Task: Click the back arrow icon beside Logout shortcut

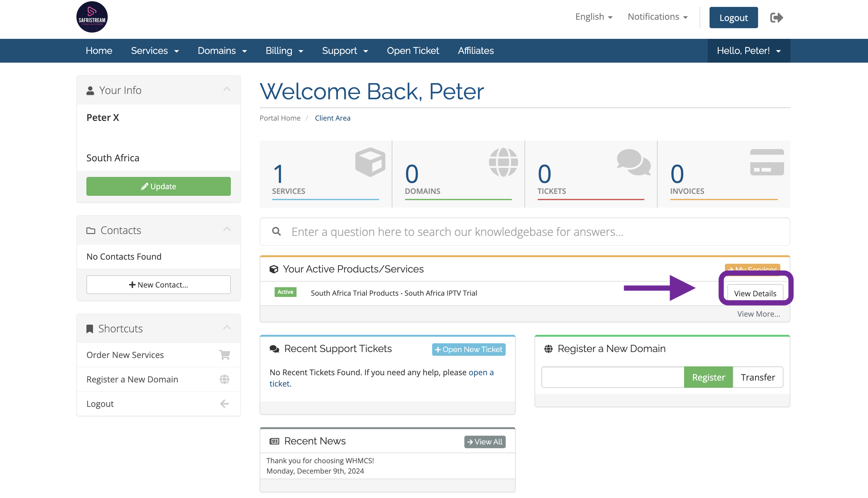Action: point(224,404)
